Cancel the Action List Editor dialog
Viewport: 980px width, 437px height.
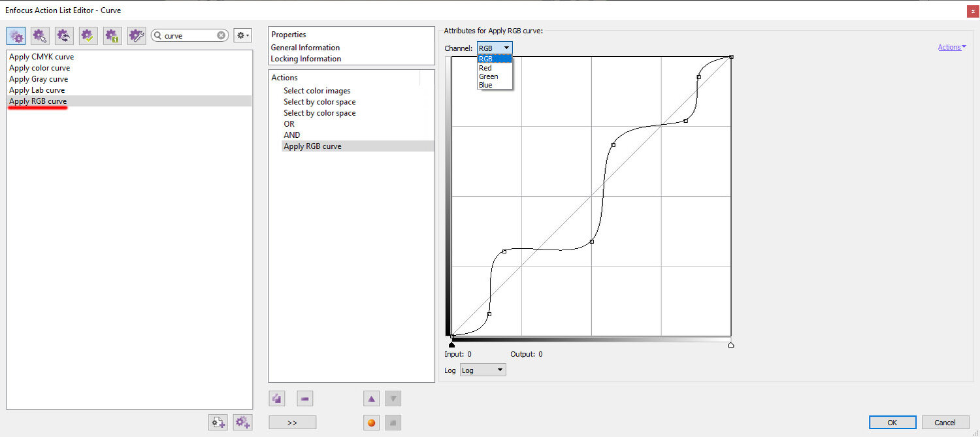click(x=945, y=423)
